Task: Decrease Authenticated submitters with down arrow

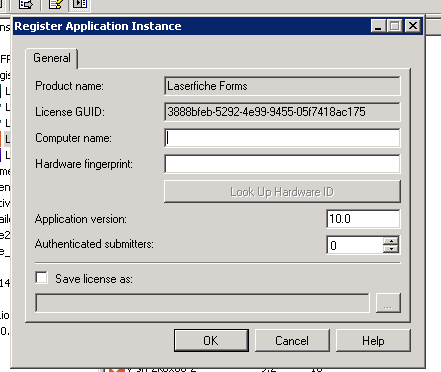Action: tap(391, 249)
